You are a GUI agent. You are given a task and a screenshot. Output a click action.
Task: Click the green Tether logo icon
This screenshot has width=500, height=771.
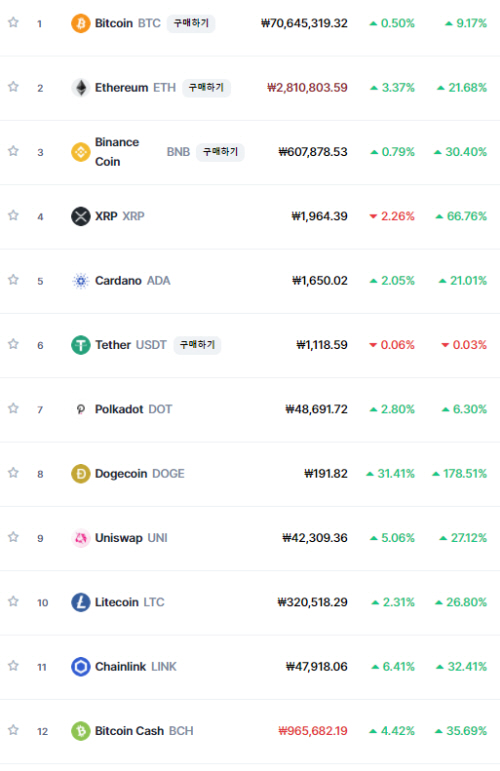[x=81, y=345]
